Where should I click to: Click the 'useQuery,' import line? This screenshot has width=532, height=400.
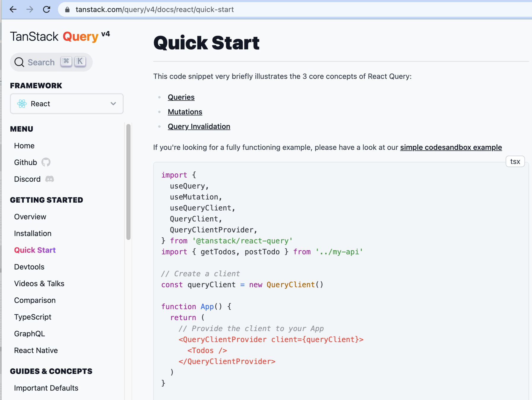coord(190,186)
